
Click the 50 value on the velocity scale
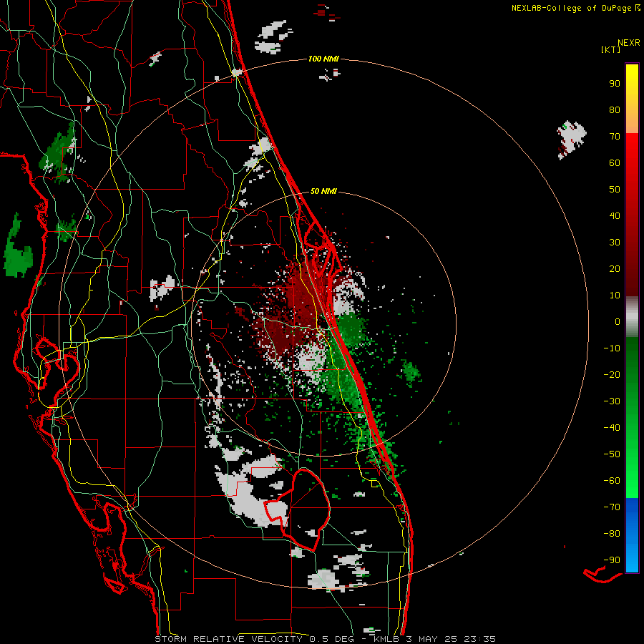[x=615, y=190]
